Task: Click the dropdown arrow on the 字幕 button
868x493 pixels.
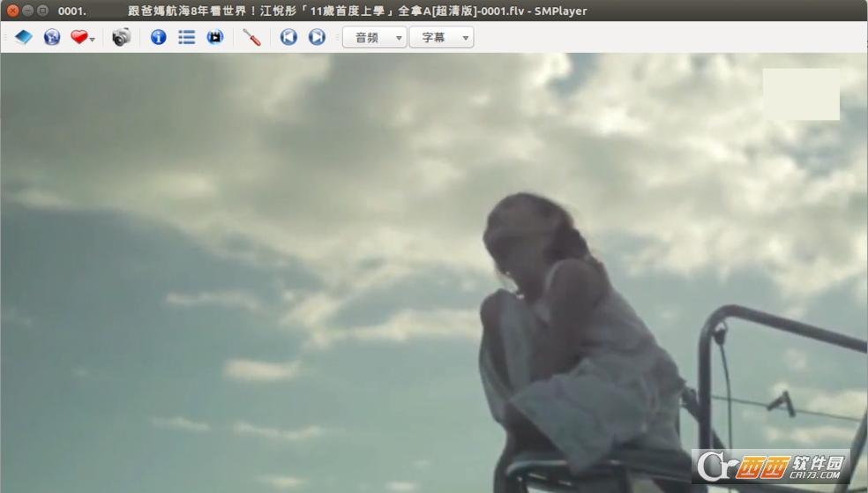Action: [466, 38]
